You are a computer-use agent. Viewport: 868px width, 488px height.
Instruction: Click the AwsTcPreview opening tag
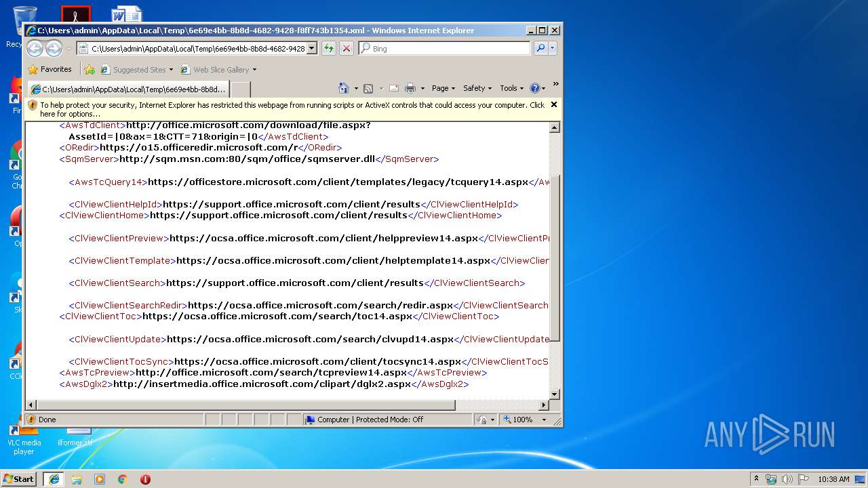[x=98, y=373]
